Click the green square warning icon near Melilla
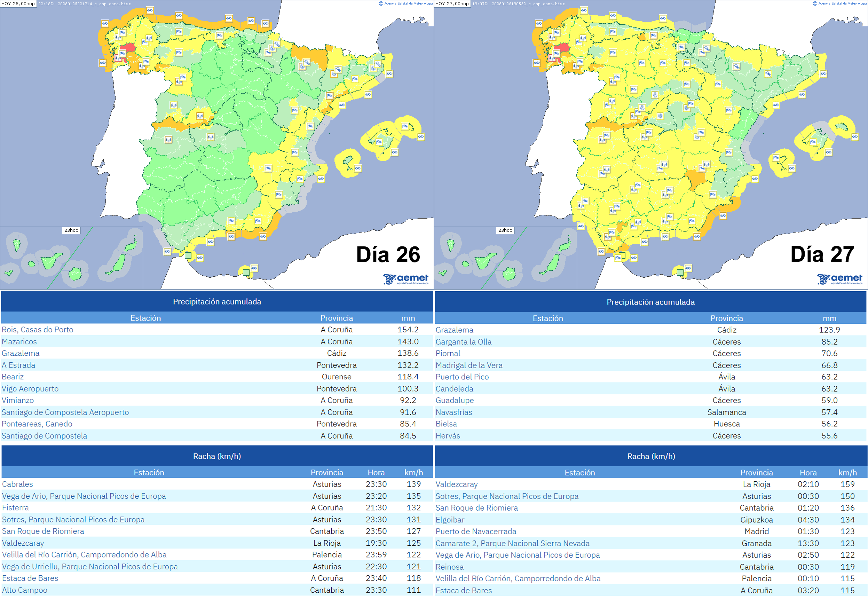Screen dimensions: 868x599 tap(246, 273)
